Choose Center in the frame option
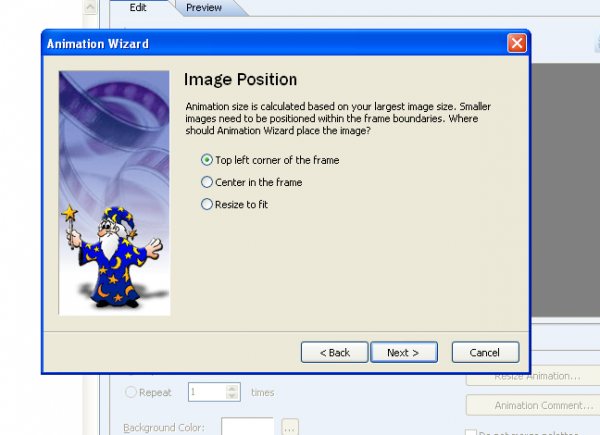Viewport: 600px width, 435px height. [207, 182]
